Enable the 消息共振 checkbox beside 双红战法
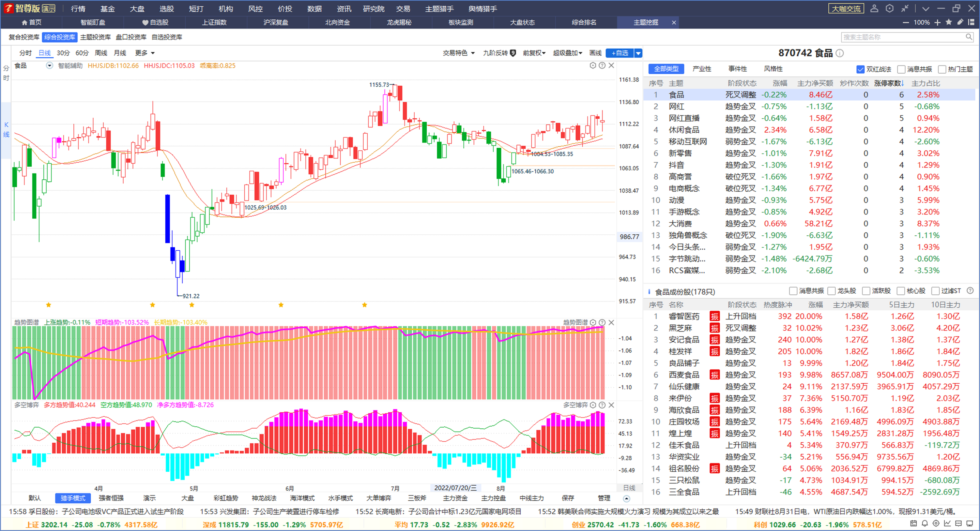The image size is (980, 531). 901,69
